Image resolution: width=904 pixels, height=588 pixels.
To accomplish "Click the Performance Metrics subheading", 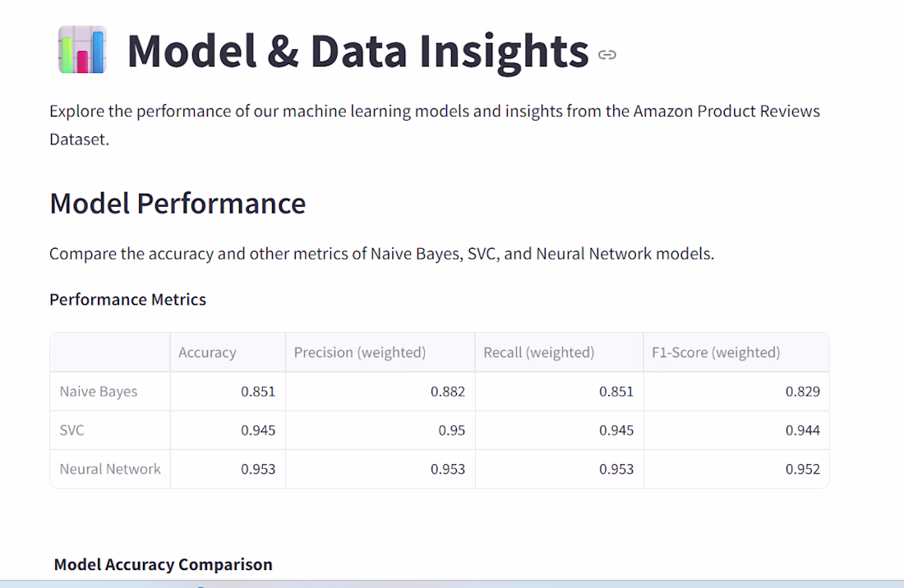I will [x=127, y=300].
